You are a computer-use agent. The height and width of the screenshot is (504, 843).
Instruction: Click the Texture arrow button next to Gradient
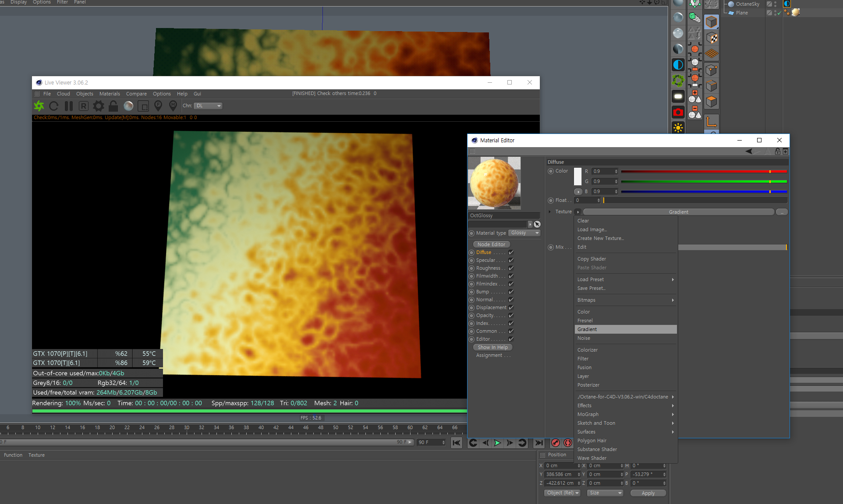578,212
